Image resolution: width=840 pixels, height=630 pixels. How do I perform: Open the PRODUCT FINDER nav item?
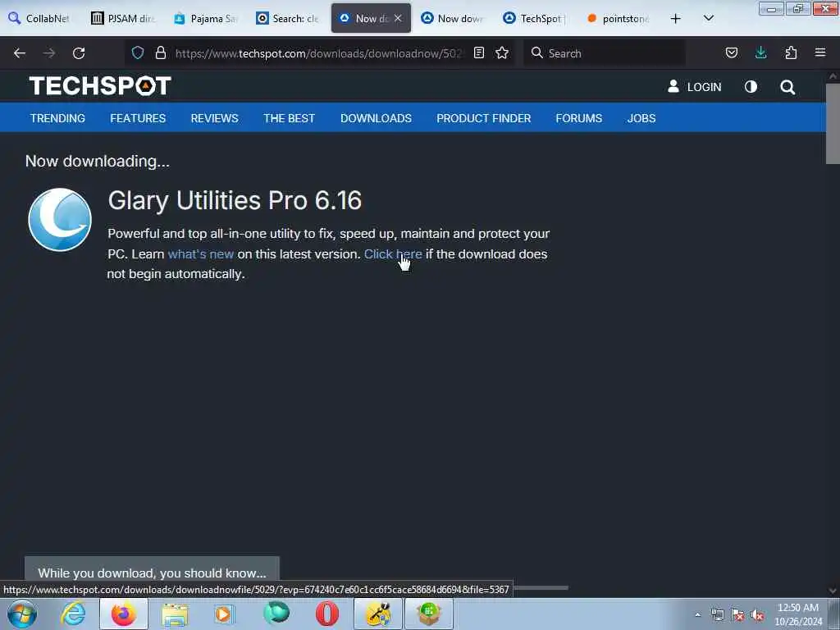click(484, 118)
